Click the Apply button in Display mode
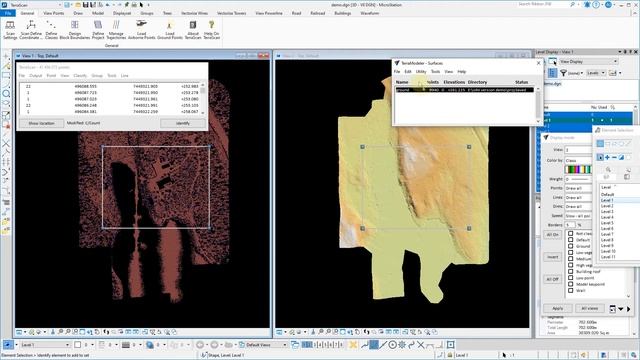Screen dimensions: 640x360 coord(558,309)
